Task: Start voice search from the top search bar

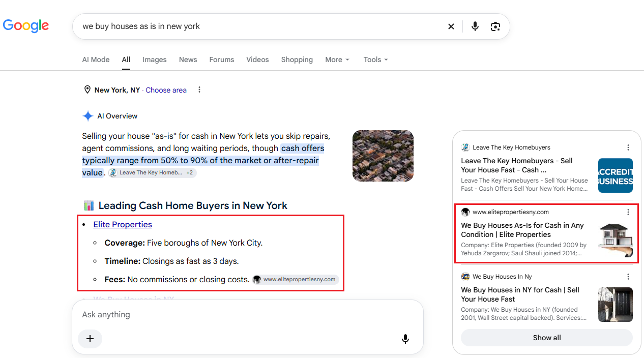Action: pyautogui.click(x=475, y=26)
